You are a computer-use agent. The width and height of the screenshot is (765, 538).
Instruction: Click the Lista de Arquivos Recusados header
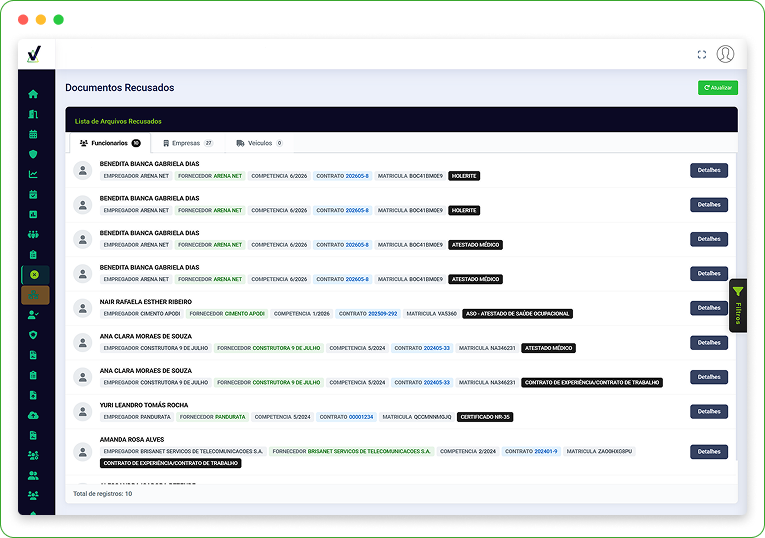pyautogui.click(x=118, y=121)
